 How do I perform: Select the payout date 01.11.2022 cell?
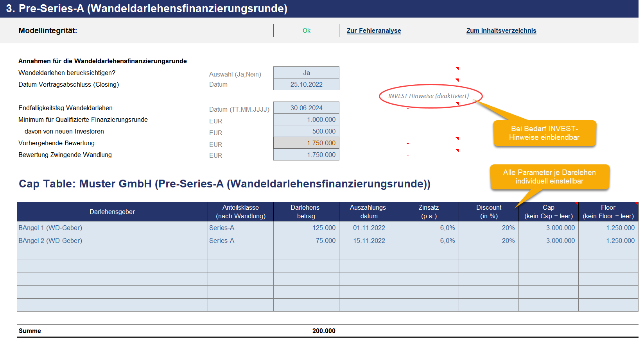click(x=369, y=228)
